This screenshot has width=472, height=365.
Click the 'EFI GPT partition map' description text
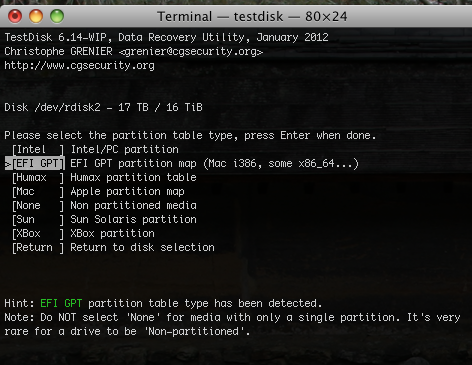click(x=133, y=164)
